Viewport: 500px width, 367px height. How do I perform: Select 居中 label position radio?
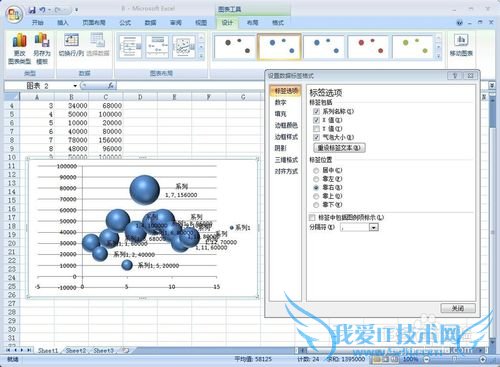point(316,170)
